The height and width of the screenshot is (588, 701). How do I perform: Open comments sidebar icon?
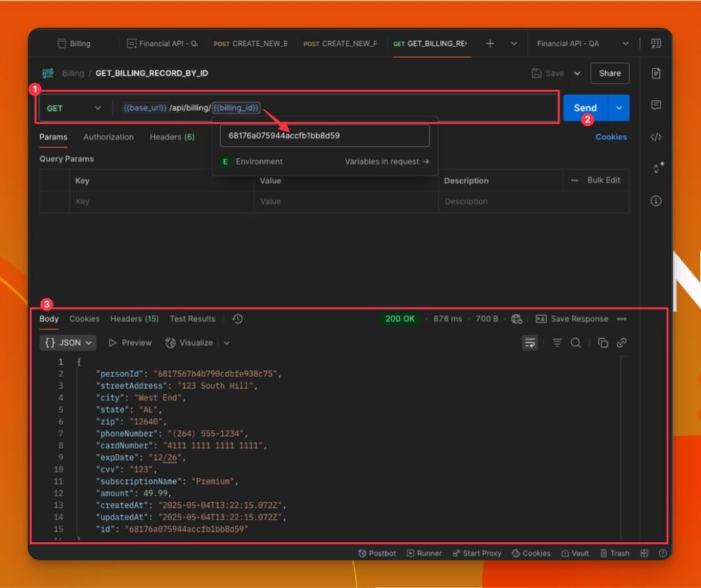[656, 105]
